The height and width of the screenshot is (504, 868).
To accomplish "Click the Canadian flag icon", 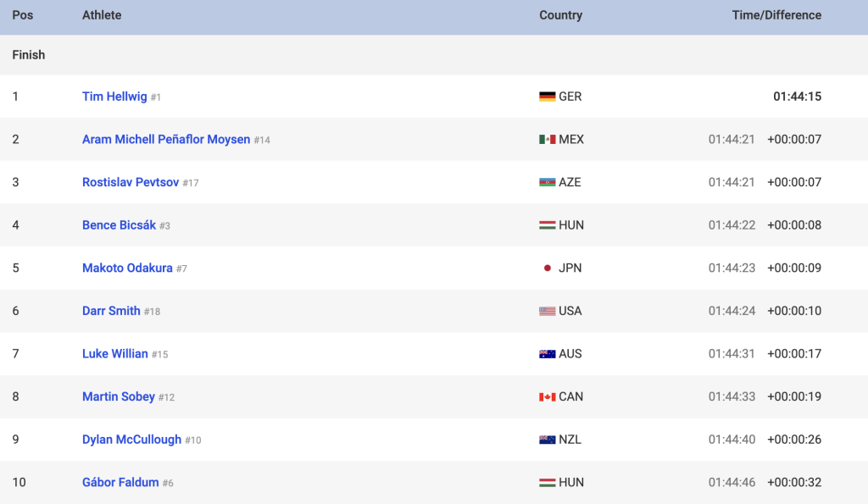I will (x=547, y=396).
